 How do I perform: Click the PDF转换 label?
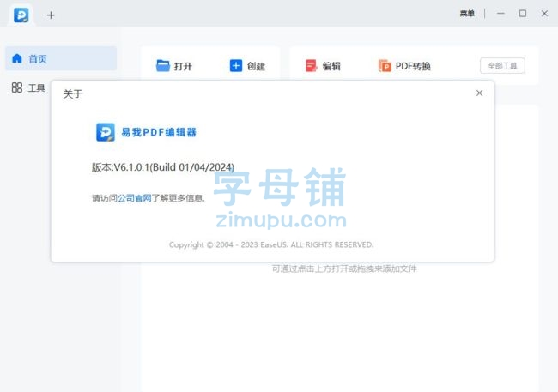click(x=413, y=66)
